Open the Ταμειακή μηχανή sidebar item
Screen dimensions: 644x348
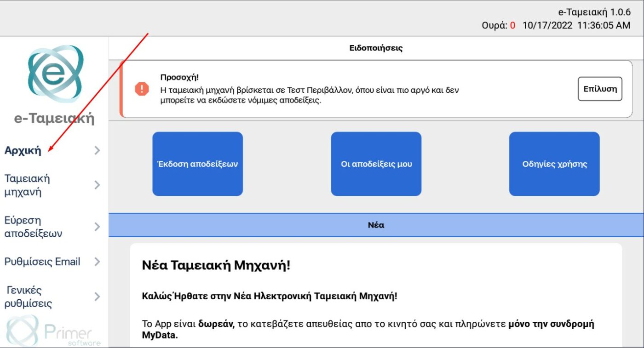click(27, 185)
